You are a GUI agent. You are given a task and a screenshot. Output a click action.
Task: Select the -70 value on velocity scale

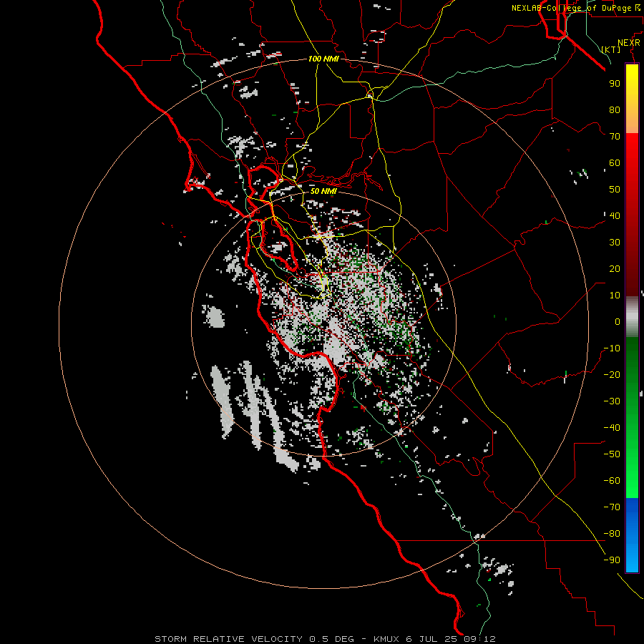(612, 507)
